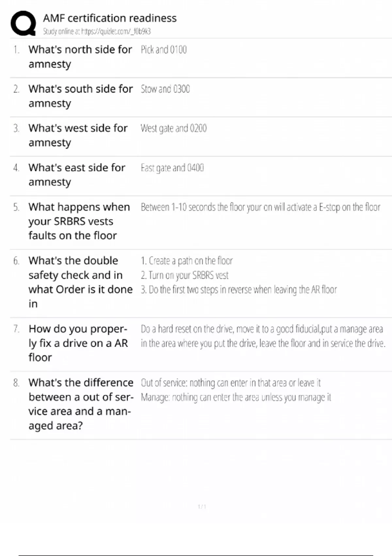Click the Quizlet logo icon
The image size is (392, 556).
coord(23,23)
